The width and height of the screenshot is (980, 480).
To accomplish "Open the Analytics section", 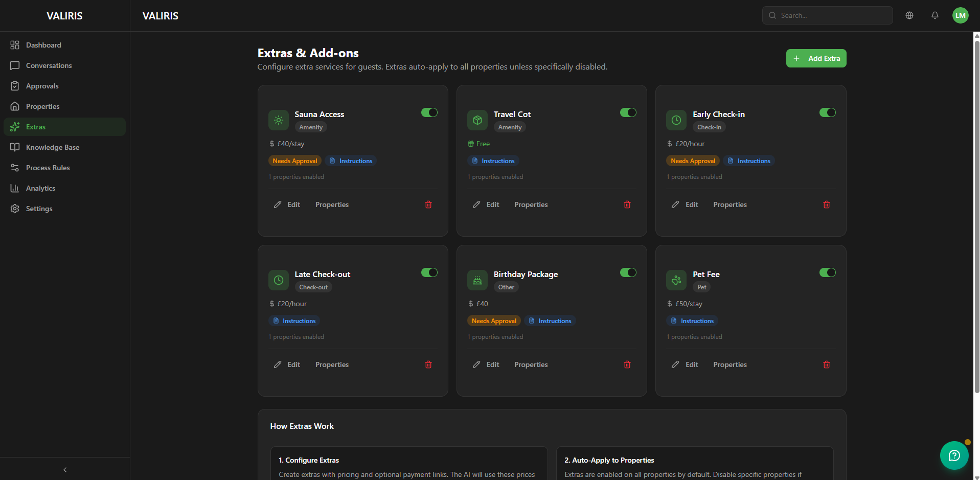I will (x=40, y=188).
